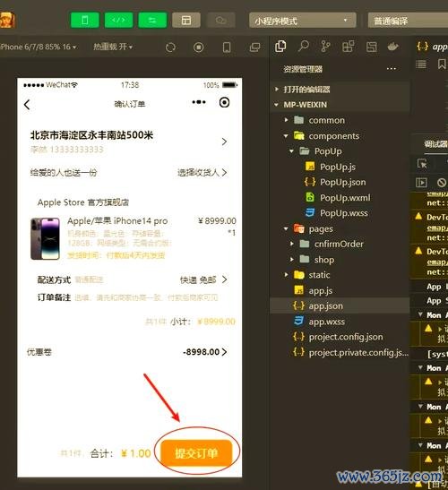Toggle the simulator panel button
Viewport: 448px width, 490px height.
coord(85,21)
